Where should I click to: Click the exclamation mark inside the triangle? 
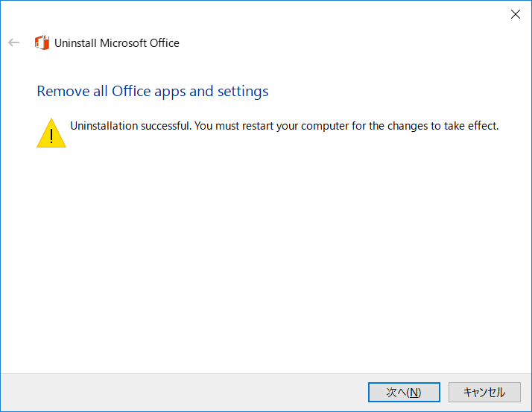pyautogui.click(x=51, y=136)
